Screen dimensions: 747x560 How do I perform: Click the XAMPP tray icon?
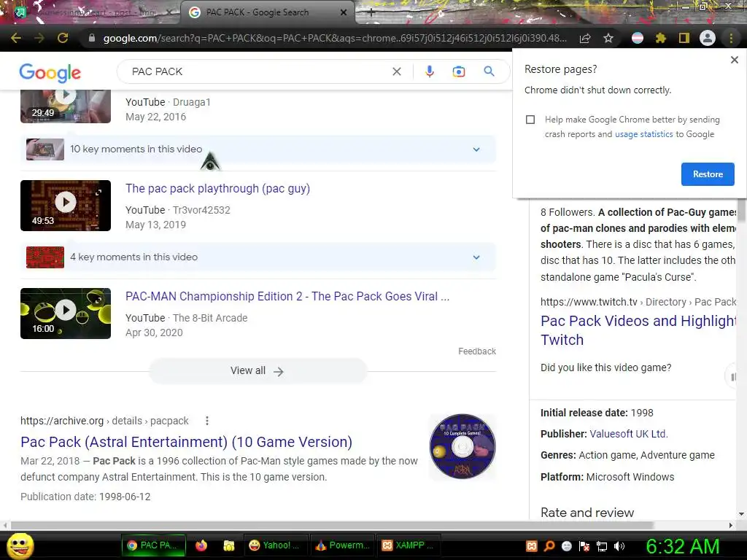click(x=532, y=546)
